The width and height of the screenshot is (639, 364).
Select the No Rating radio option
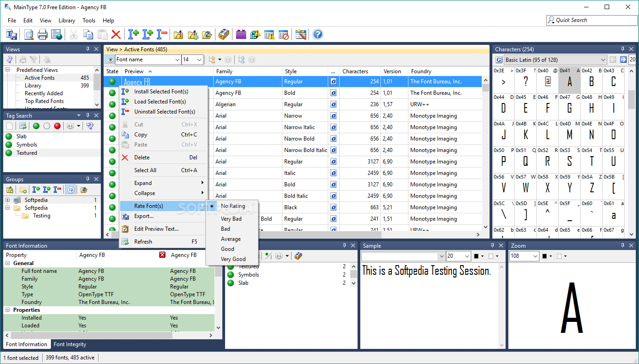tap(233, 206)
